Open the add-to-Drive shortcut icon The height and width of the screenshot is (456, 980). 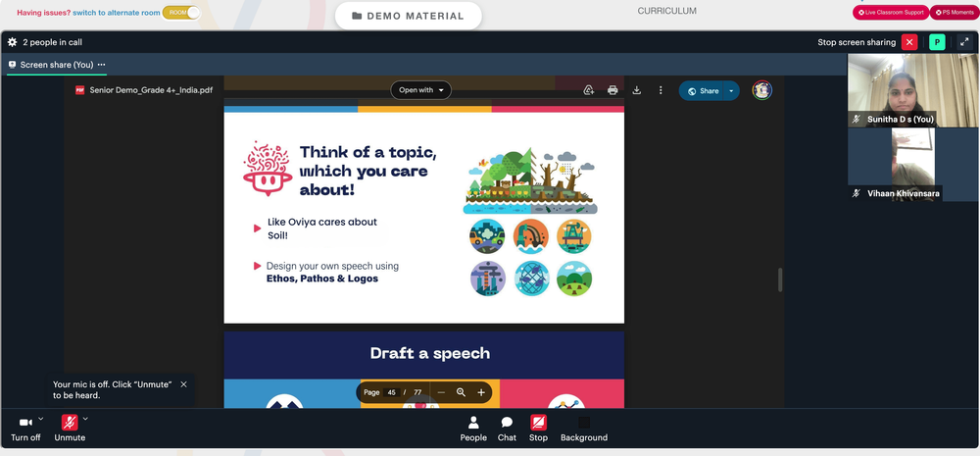589,90
